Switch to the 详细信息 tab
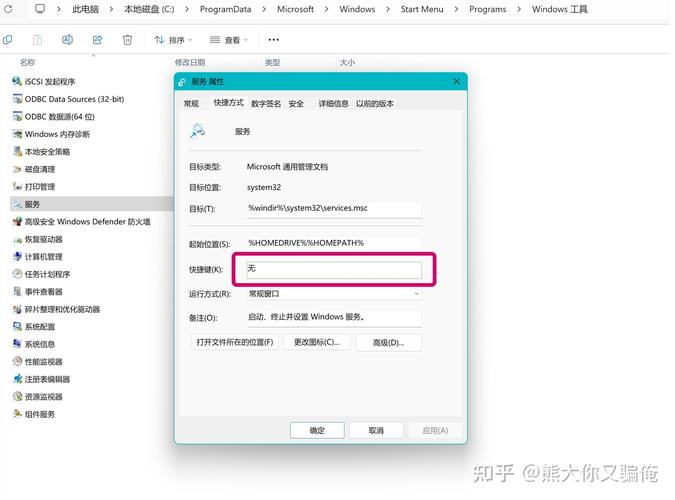Image resolution: width=675 pixels, height=500 pixels. [x=333, y=103]
